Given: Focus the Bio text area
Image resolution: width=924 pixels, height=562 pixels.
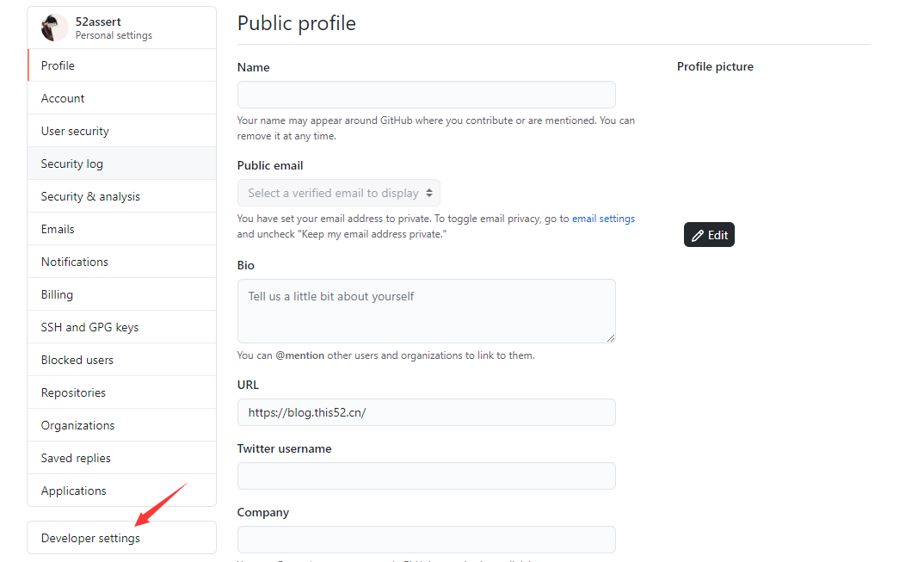Looking at the screenshot, I should (x=427, y=312).
